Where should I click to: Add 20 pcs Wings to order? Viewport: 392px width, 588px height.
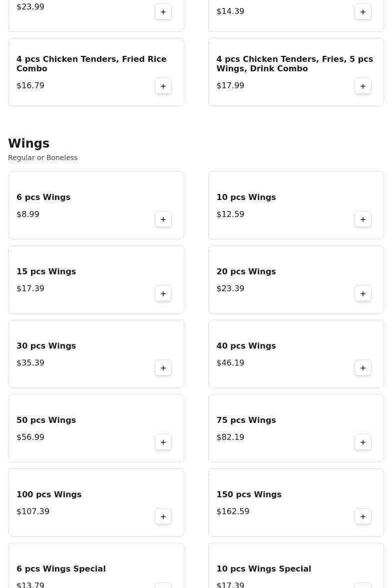tap(363, 294)
